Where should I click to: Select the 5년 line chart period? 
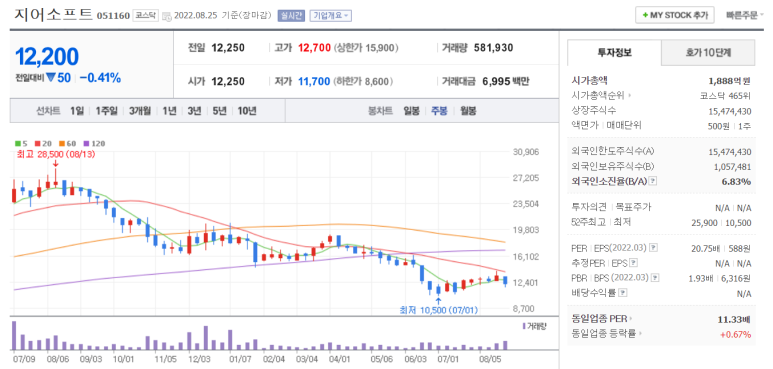219,111
